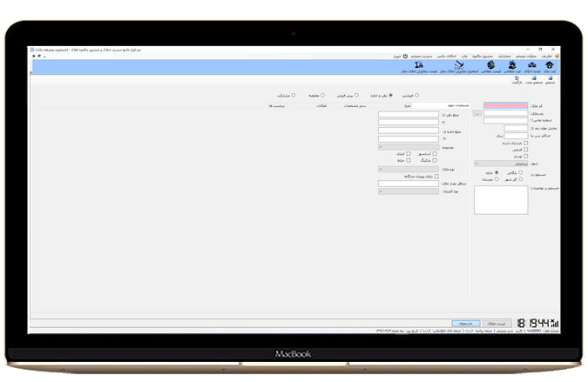Viewport: 588px width, 382px height.
Task: Switch to the Important Specs (مشخصات مهم) tab
Action: [441, 105]
